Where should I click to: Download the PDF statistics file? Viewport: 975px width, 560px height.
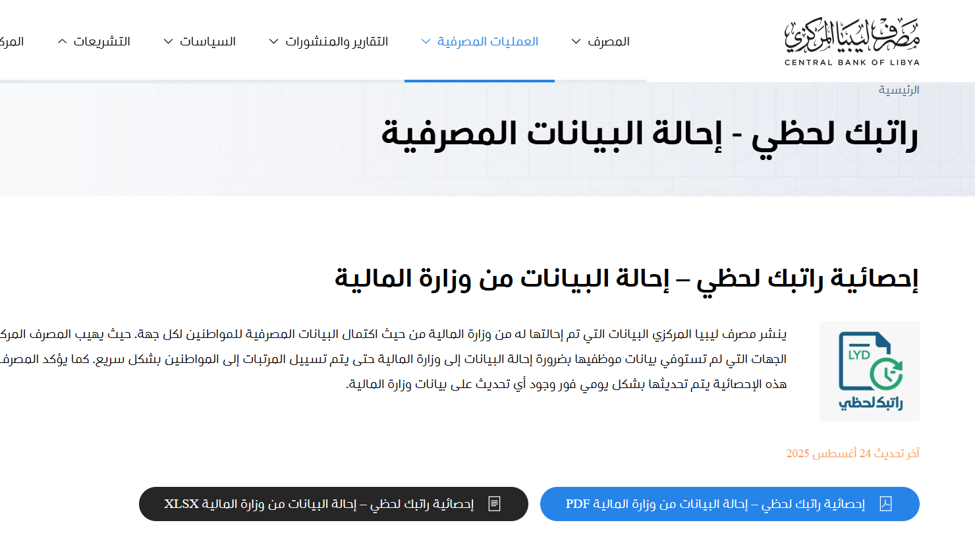pos(730,504)
